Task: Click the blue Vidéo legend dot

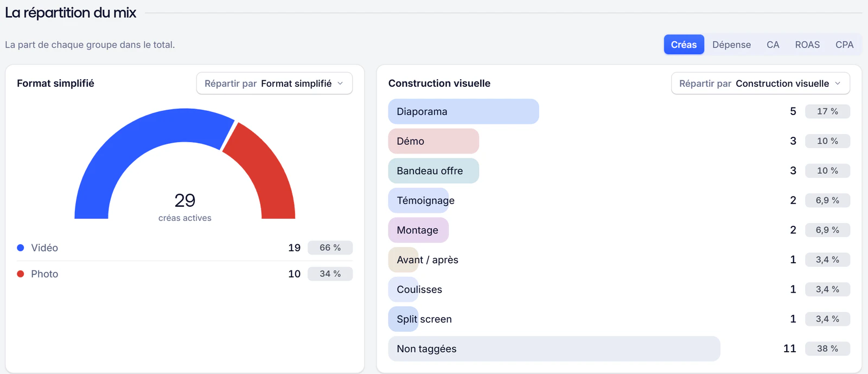Action: coord(21,248)
